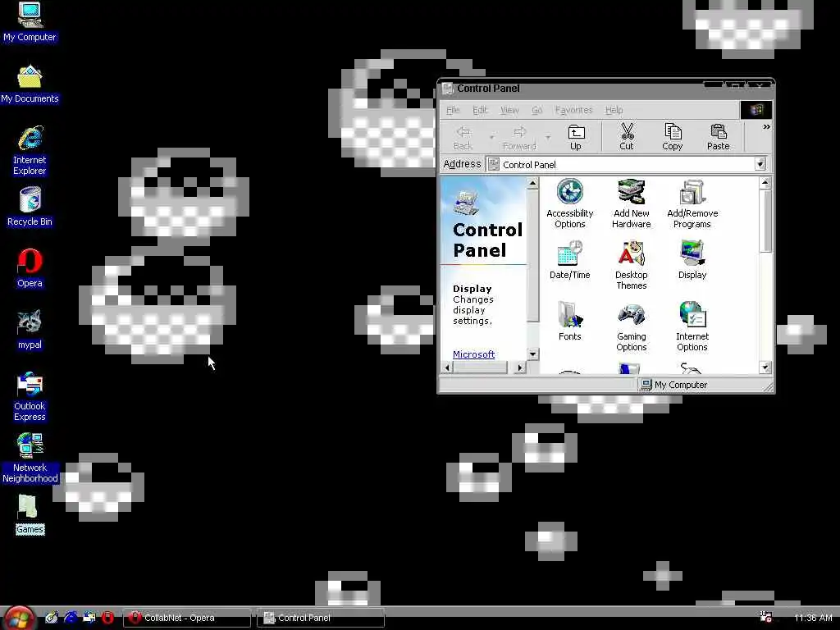
Task: Click the Paste clipboard toolbar button
Action: tap(719, 137)
